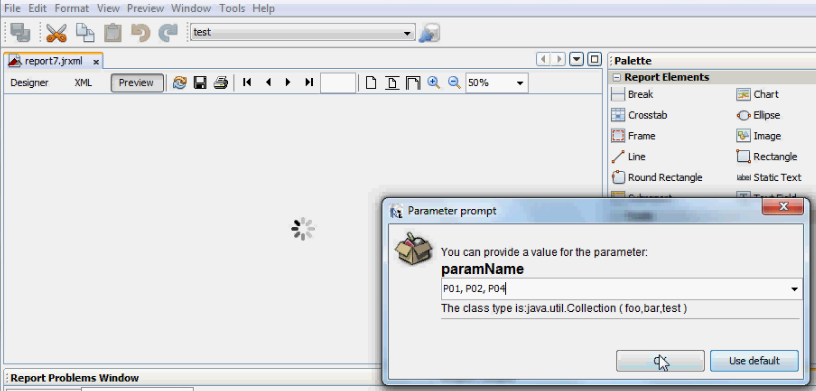Switch to Designer view

(30, 83)
